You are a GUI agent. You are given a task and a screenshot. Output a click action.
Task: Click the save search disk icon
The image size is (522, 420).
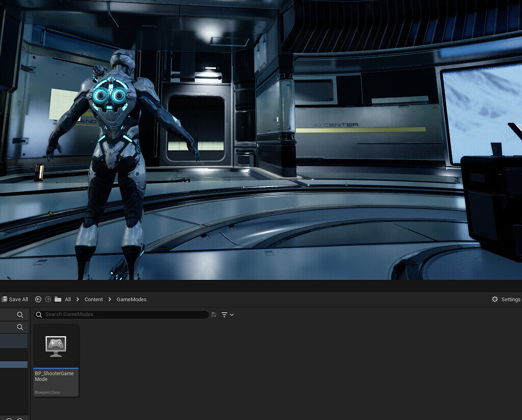pyautogui.click(x=214, y=314)
